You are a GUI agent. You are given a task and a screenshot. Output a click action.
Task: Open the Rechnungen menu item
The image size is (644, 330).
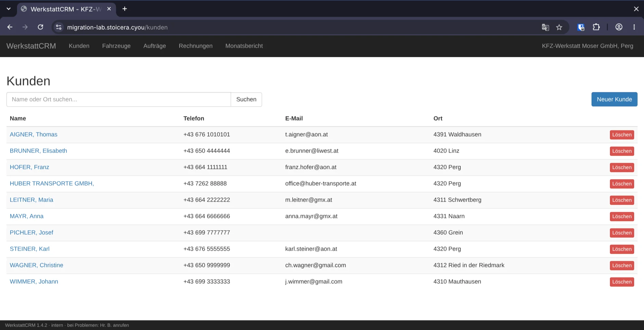pos(196,46)
